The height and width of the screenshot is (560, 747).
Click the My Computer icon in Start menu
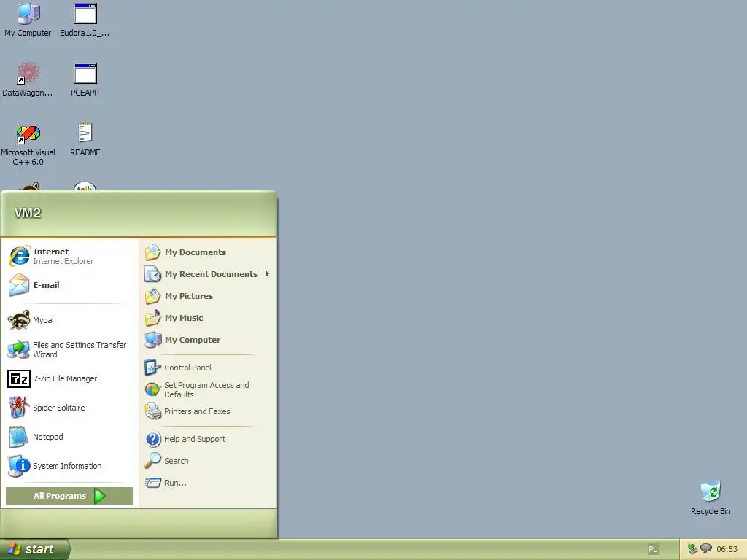[x=153, y=340]
